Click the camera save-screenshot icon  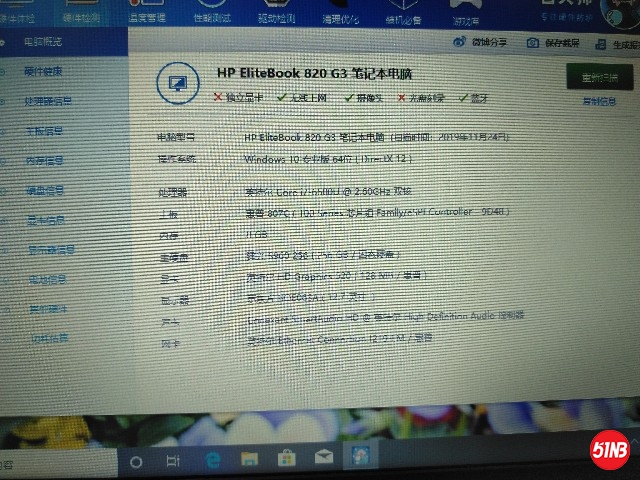533,42
